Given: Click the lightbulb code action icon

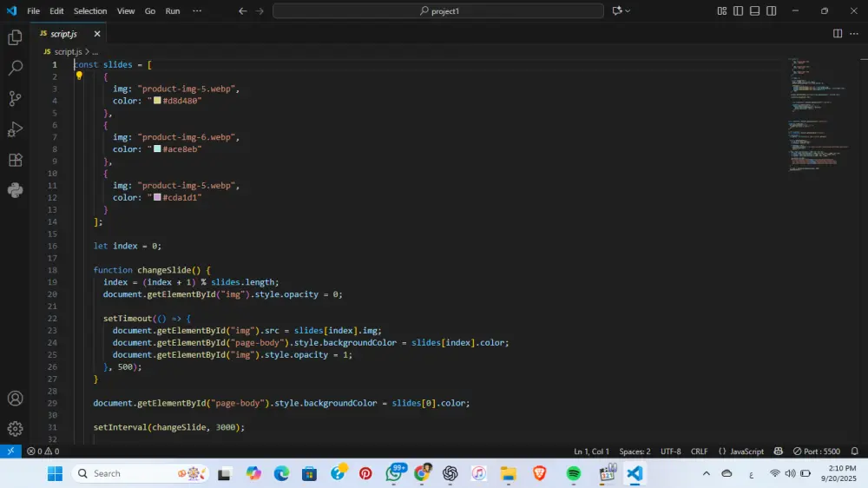Looking at the screenshot, I should [79, 76].
